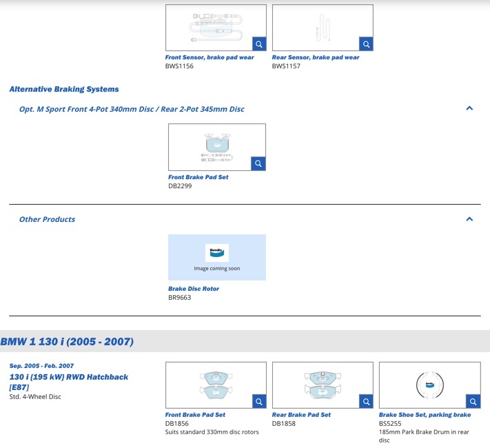Viewport: 490px width, 448px height.
Task: Magnify the Rear Sensor BWS1157 image
Action: 366,44
